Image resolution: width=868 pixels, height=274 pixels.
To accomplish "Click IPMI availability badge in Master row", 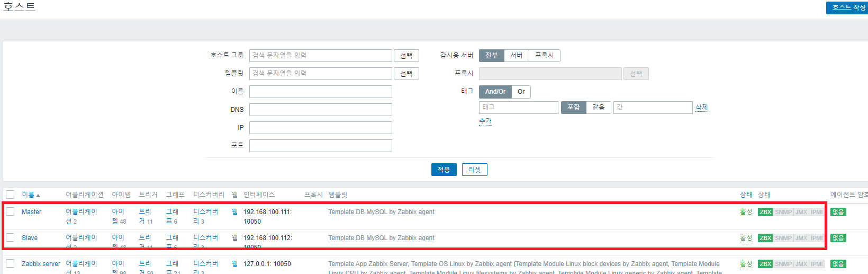I will coord(817,212).
